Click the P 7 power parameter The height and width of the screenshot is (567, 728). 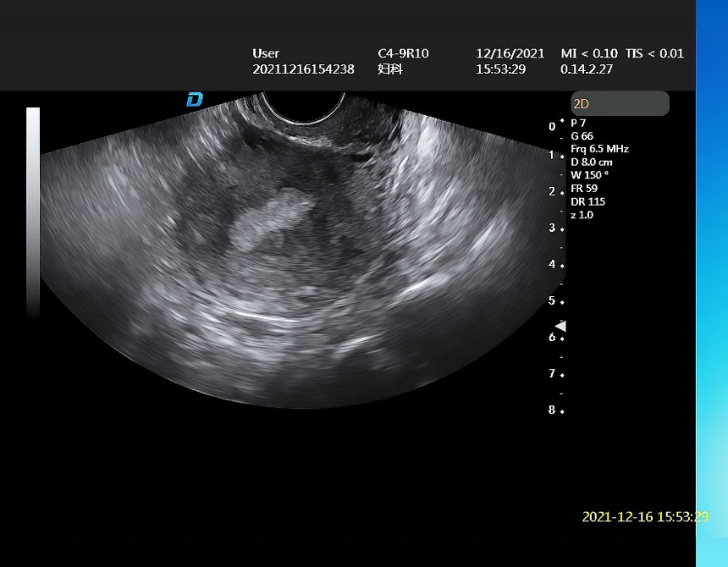coord(578,123)
